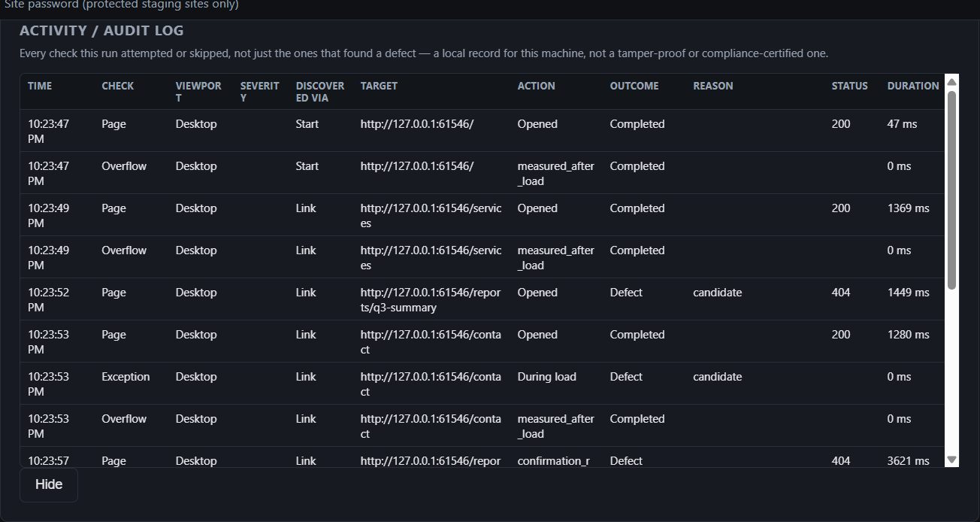The height and width of the screenshot is (522, 980).
Task: Click the 10:23:52 PM time cell
Action: click(x=48, y=300)
